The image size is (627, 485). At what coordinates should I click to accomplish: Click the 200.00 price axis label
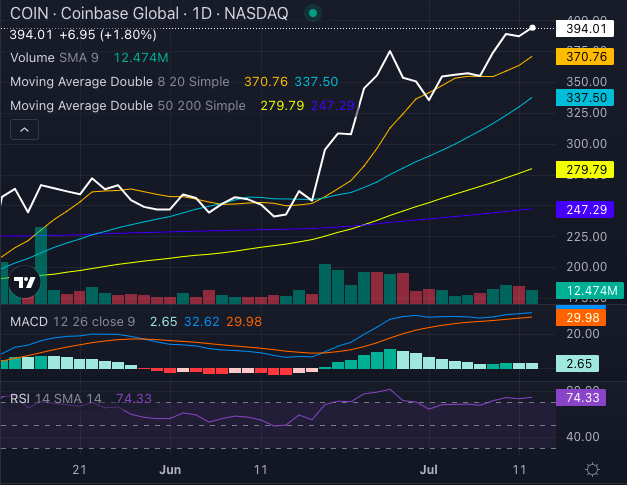tap(587, 267)
